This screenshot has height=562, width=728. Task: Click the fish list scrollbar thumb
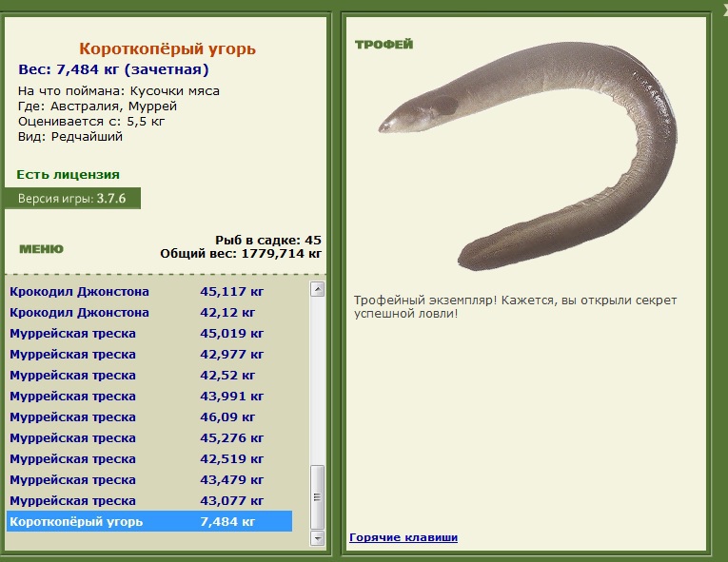pyautogui.click(x=318, y=497)
